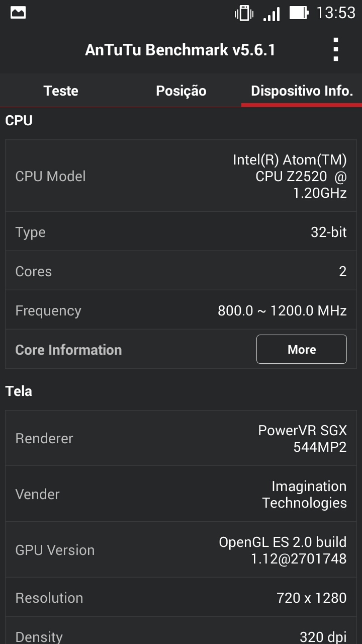This screenshot has height=644, width=362.
Task: Tap the CPU Model row
Action: tap(181, 176)
